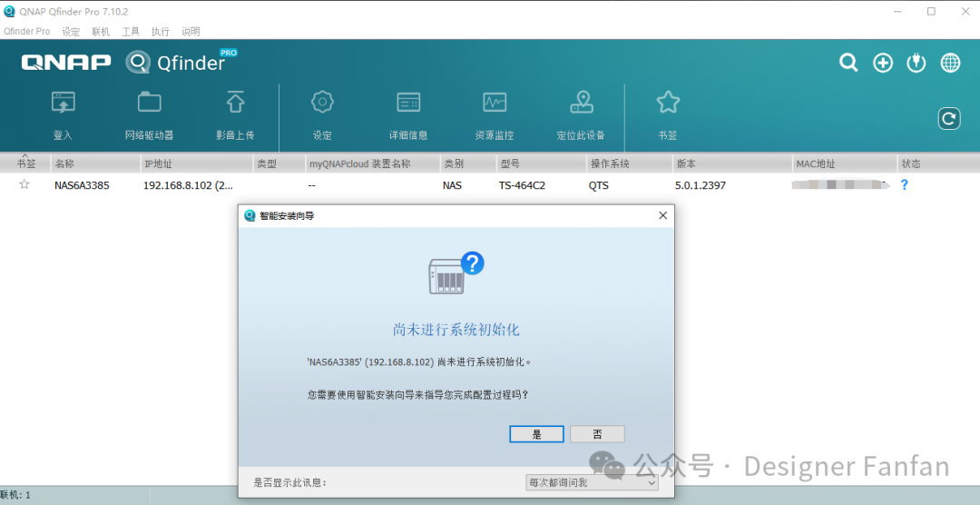Click the 型号 column header
Image resolution: width=980 pixels, height=505 pixels.
coord(541,164)
